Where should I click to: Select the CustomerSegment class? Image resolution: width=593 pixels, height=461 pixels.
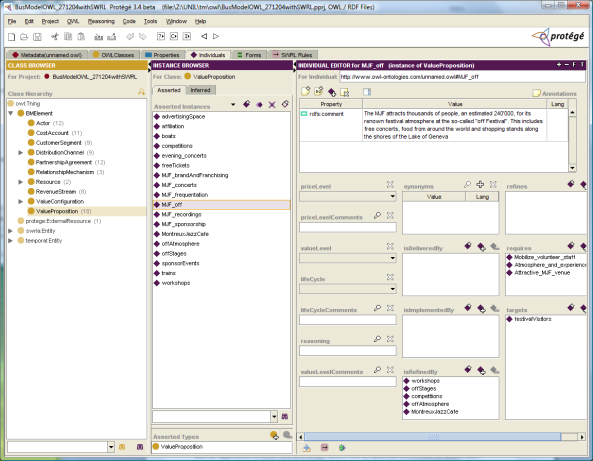click(58, 143)
